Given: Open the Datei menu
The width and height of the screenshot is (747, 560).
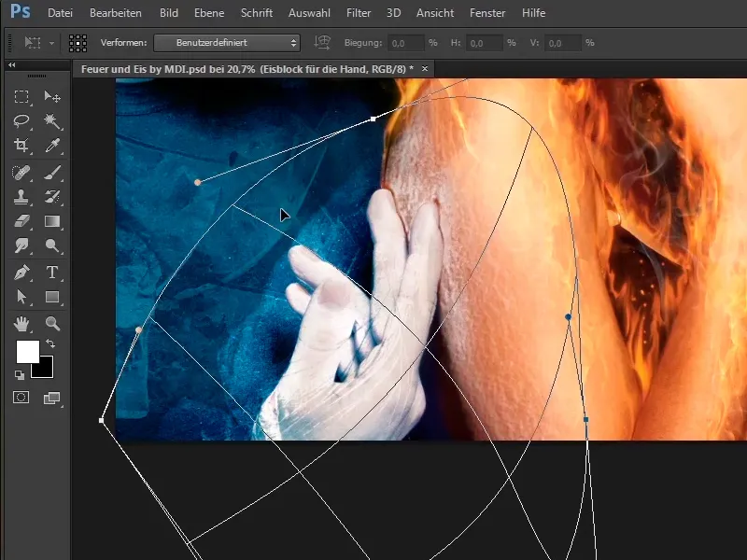Looking at the screenshot, I should point(60,13).
